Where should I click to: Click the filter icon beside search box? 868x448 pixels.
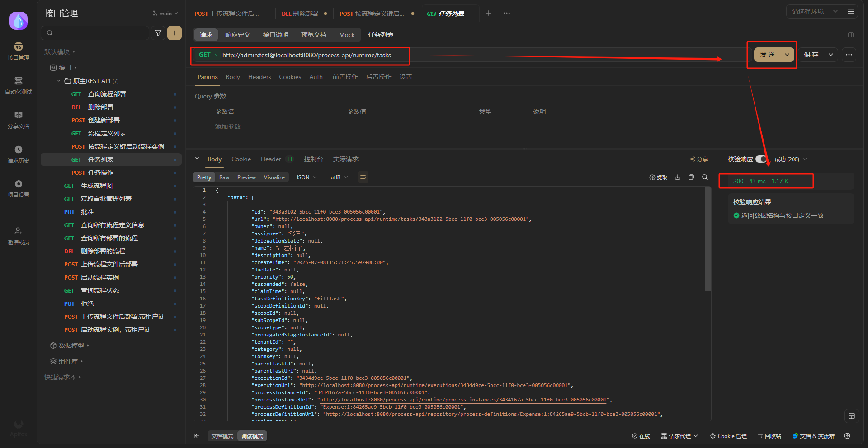[x=158, y=33]
